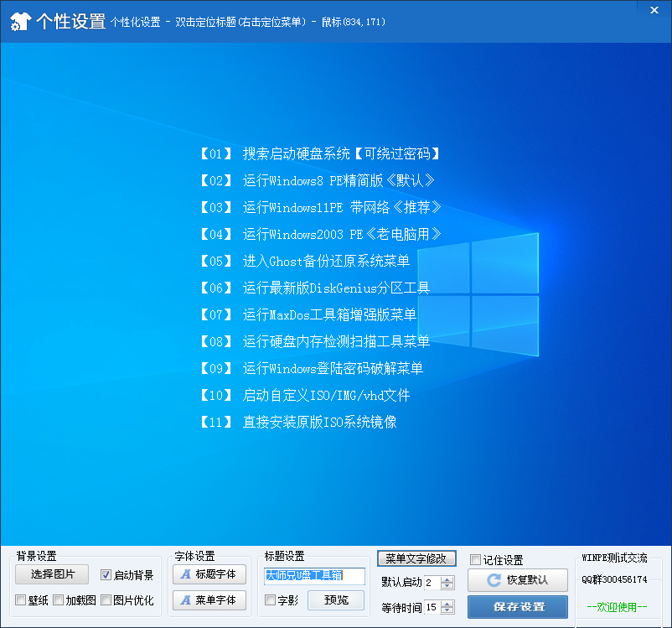Image resolution: width=672 pixels, height=628 pixels.
Task: Enable the 加载图 checkbox
Action: click(59, 599)
